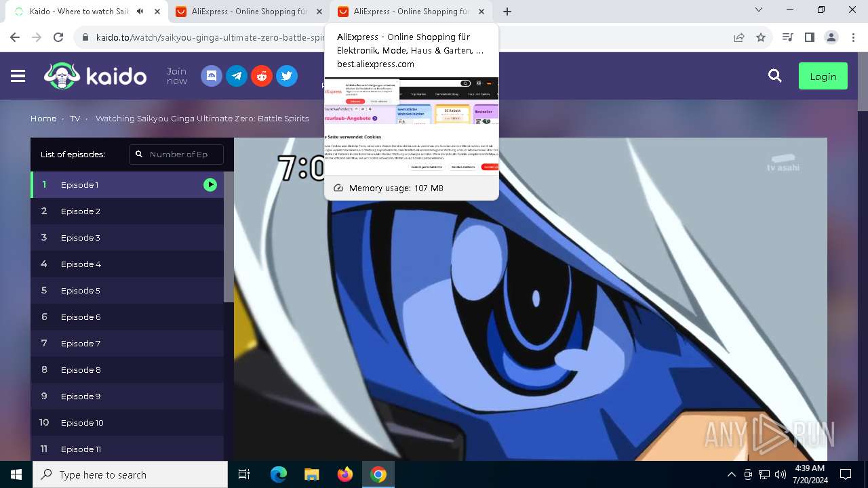Click Chrome icon on taskbar
Screen dimensions: 868x488
coord(378,474)
